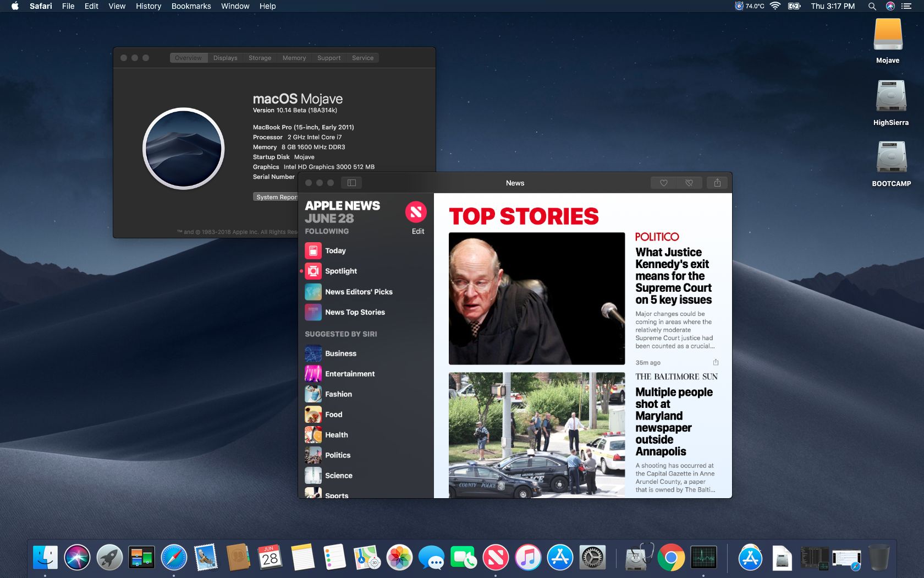
Task: Switch to Displays tab in About window
Action: coord(225,58)
